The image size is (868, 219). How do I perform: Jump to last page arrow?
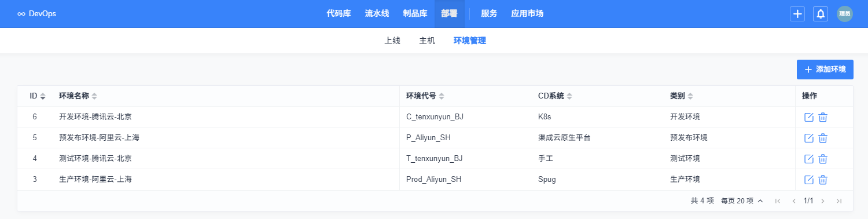click(838, 201)
